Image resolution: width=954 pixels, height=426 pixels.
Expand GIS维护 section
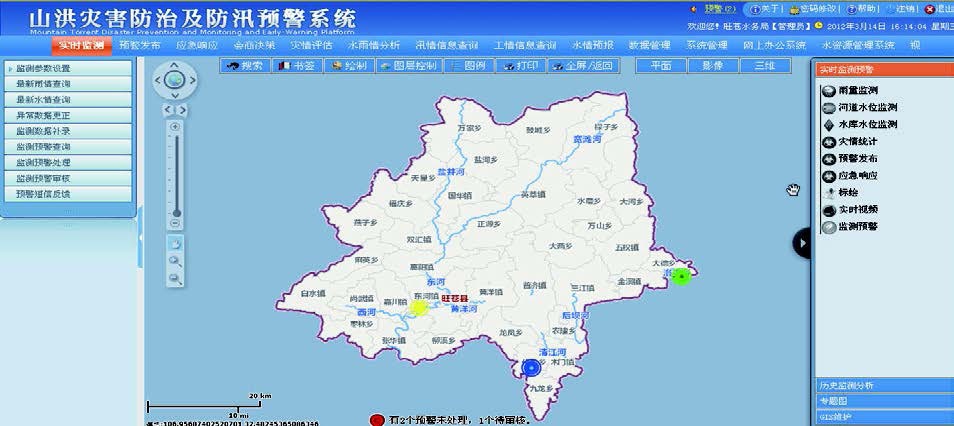coord(884,417)
